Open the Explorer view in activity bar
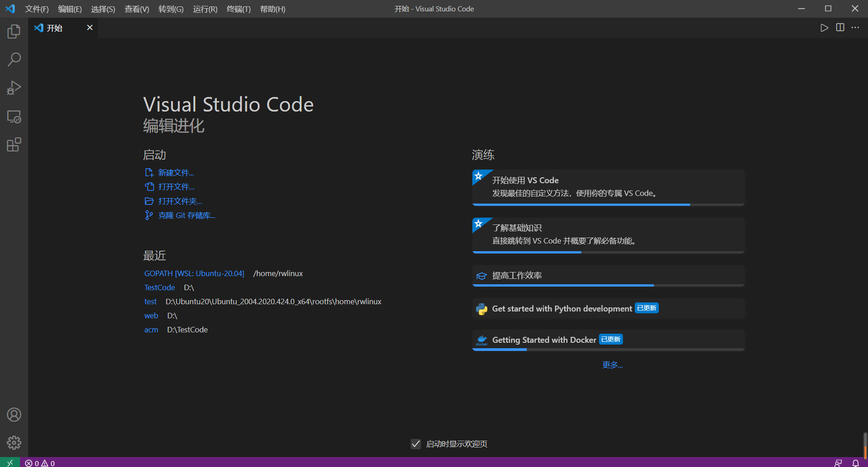Screen dimensions: 868x467 tap(14, 31)
